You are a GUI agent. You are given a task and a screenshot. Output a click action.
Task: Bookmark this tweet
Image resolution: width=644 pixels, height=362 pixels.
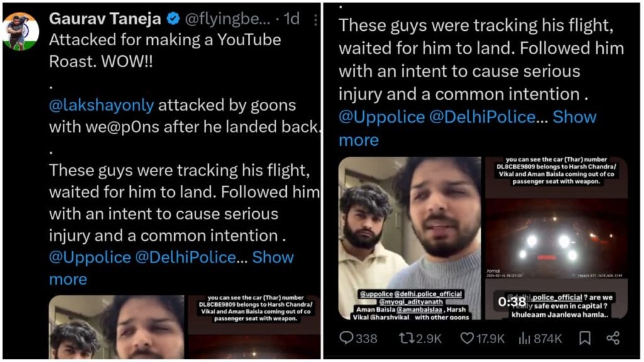(585, 338)
